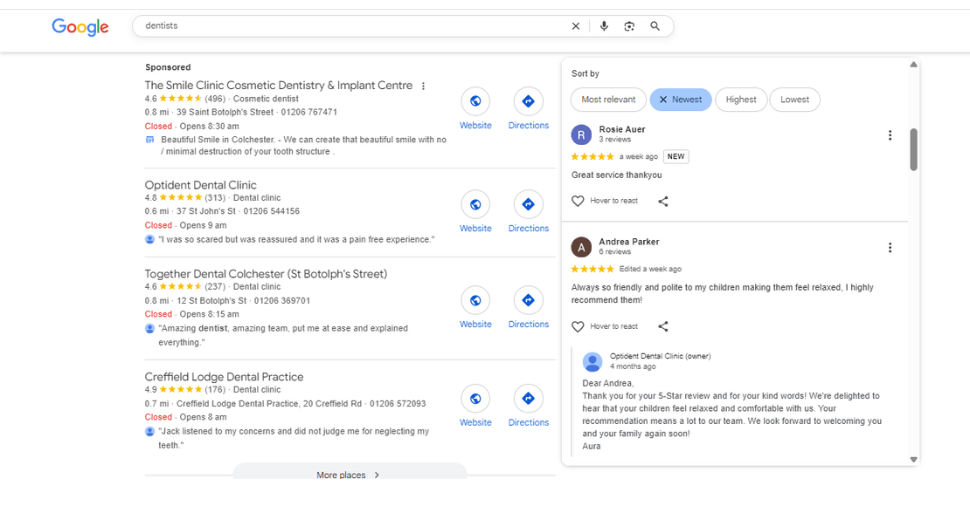Open Creffield Lodge Dental Practice website icon
Screen dimensions: 970x517
click(x=475, y=398)
